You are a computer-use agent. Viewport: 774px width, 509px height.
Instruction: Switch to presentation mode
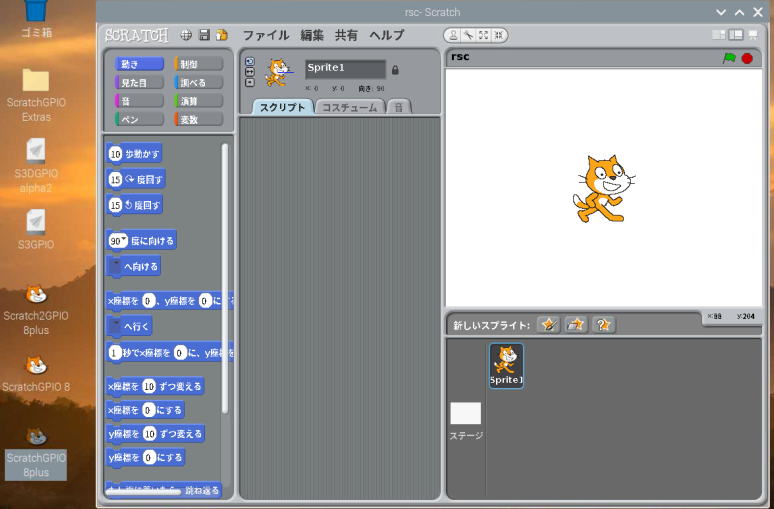pyautogui.click(x=753, y=35)
